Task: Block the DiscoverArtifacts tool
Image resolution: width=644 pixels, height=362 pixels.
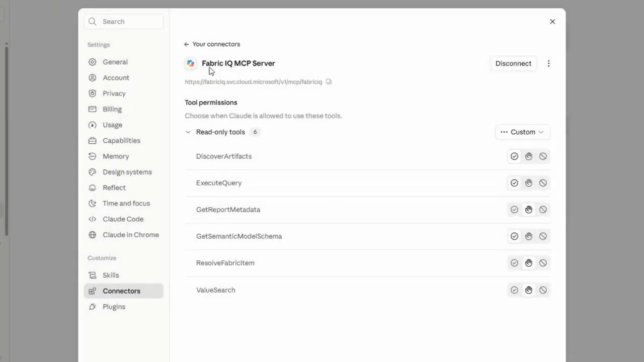Action: click(x=543, y=156)
